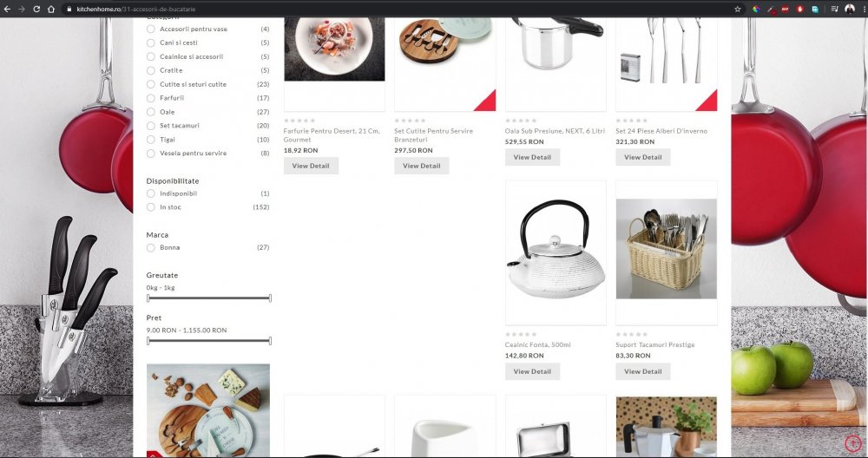The height and width of the screenshot is (458, 868).
Task: Bookmark this page with the star icon
Action: point(737,9)
